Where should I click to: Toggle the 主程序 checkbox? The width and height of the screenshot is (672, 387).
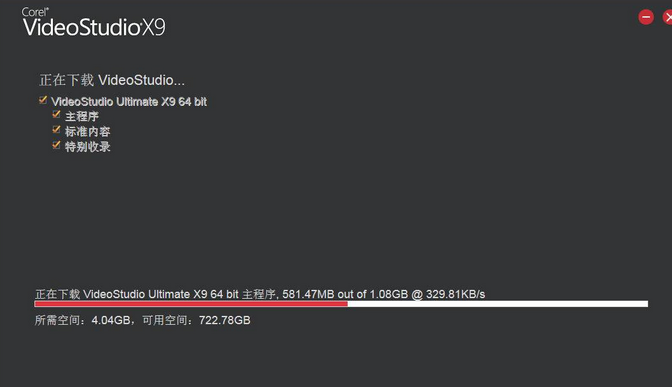point(56,114)
